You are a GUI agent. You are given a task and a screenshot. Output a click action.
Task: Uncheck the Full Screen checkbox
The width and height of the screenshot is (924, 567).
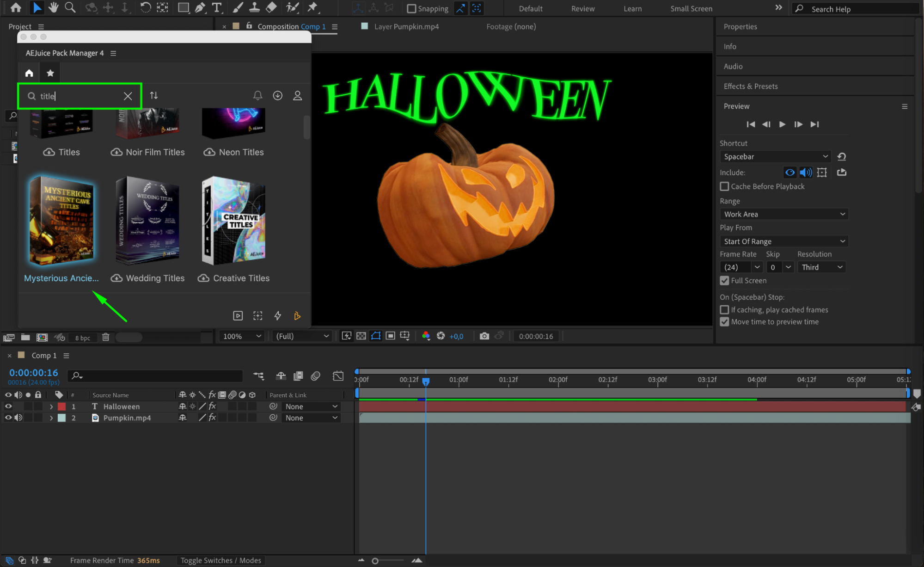[x=724, y=281]
